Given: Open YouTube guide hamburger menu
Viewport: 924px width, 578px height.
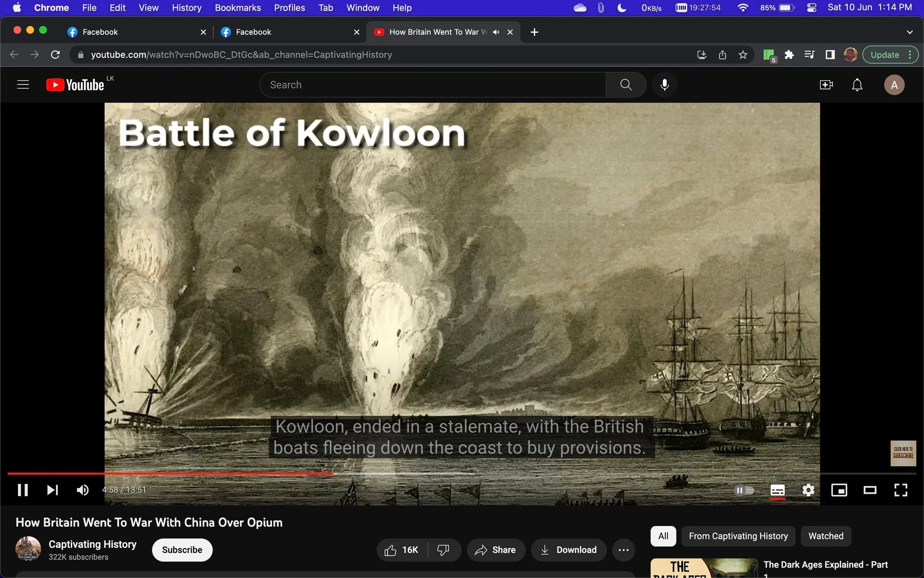Looking at the screenshot, I should click(23, 85).
